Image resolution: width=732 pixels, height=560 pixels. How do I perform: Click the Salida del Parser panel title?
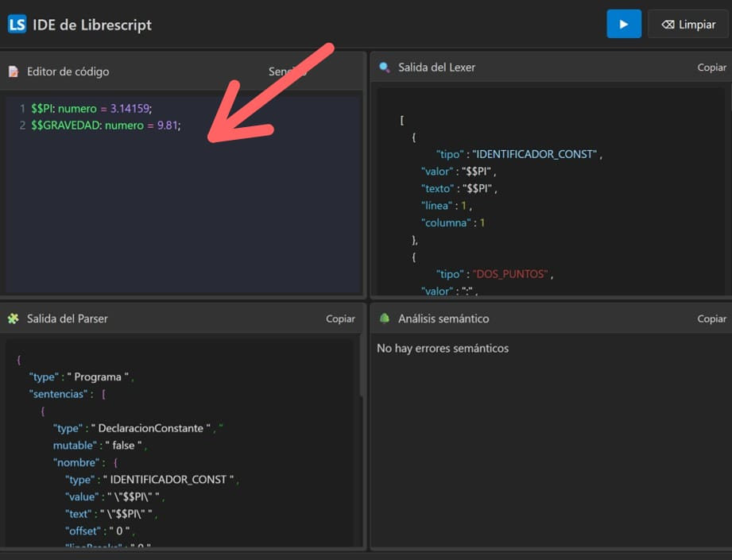click(68, 319)
